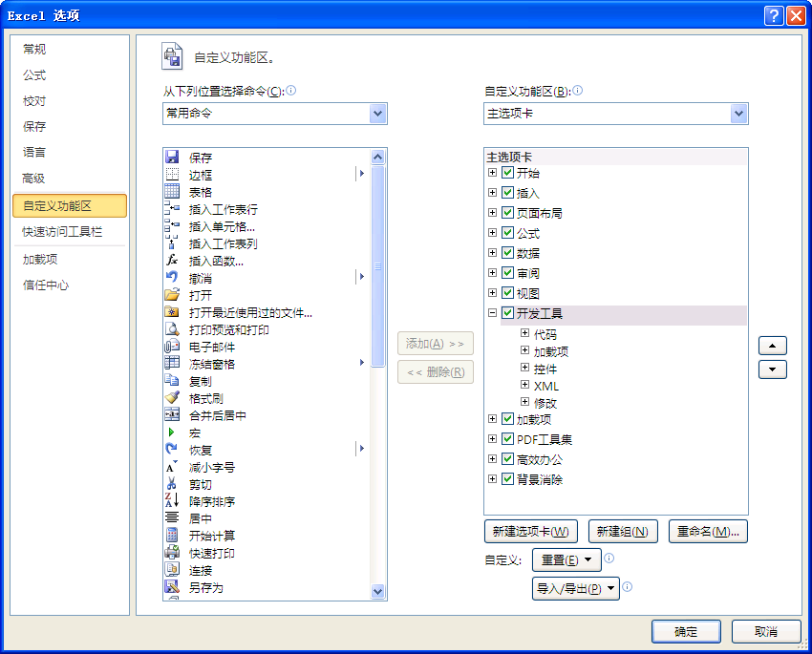Click the Decrease Font Size (减小字号) icon
Screen dimensions: 812x654
point(172,466)
